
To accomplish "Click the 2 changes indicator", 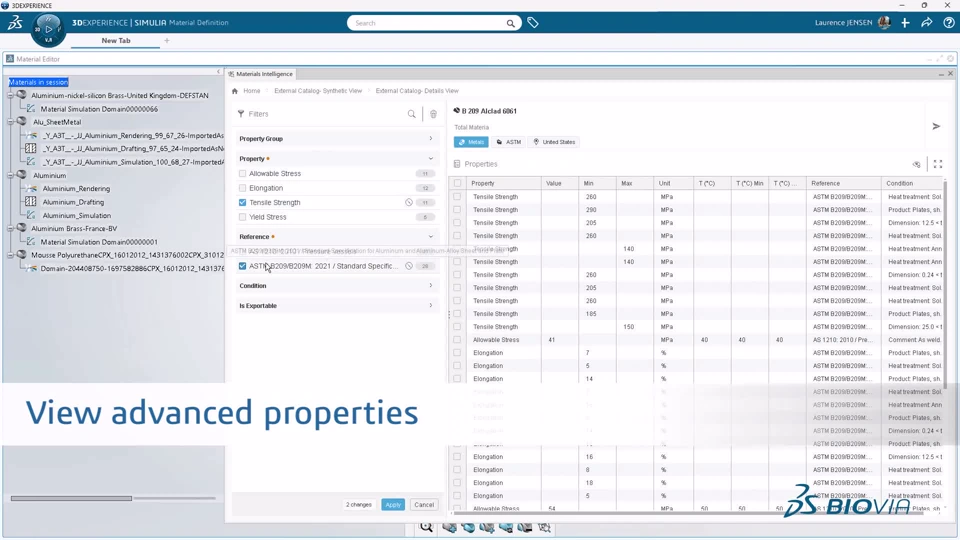I will click(x=359, y=505).
